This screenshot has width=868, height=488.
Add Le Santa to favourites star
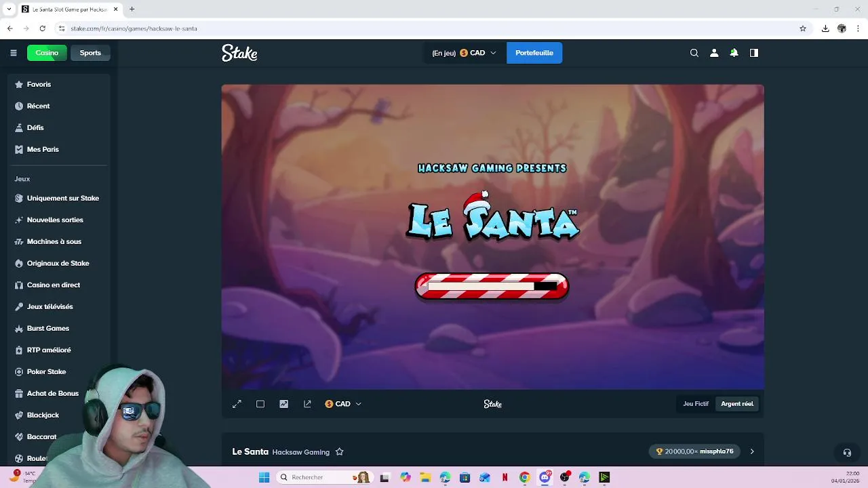point(340,452)
